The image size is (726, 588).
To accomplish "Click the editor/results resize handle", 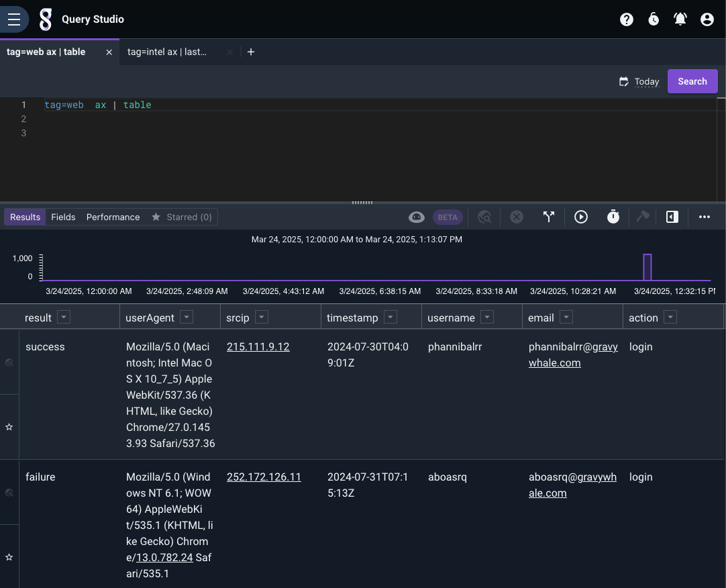I will click(362, 203).
